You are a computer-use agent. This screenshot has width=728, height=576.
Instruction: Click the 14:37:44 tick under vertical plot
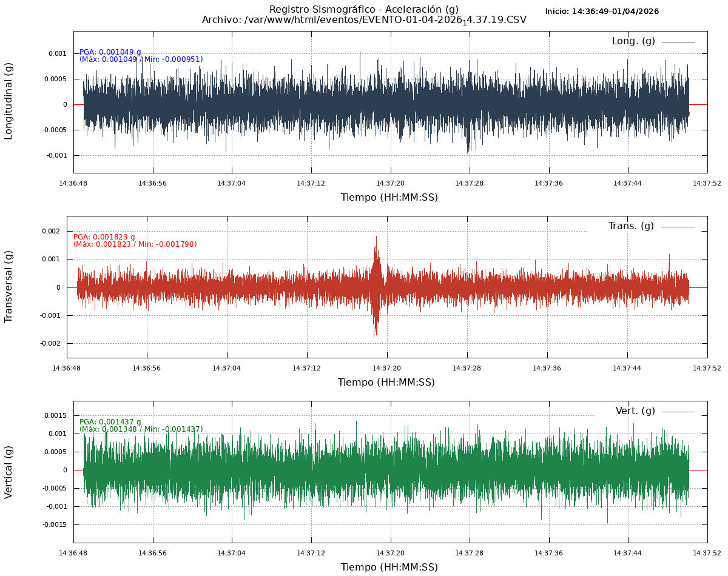pyautogui.click(x=627, y=553)
